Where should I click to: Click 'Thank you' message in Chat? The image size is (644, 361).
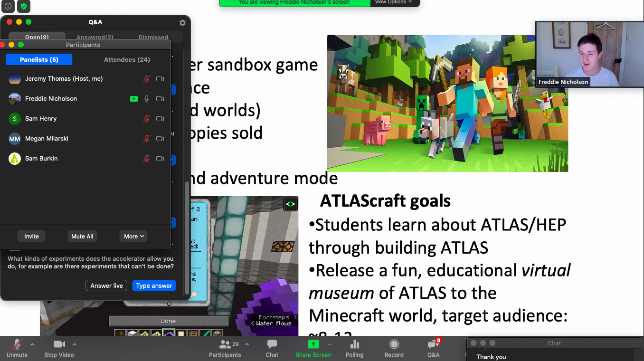pos(491,357)
